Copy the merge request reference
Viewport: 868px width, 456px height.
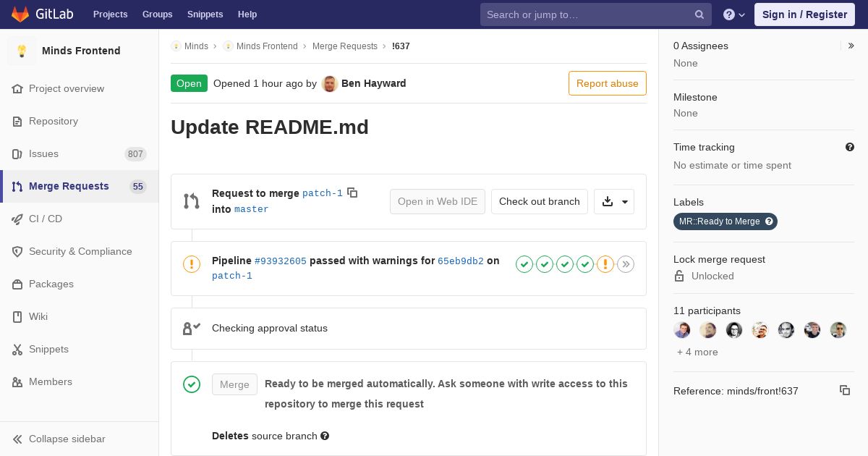845,390
